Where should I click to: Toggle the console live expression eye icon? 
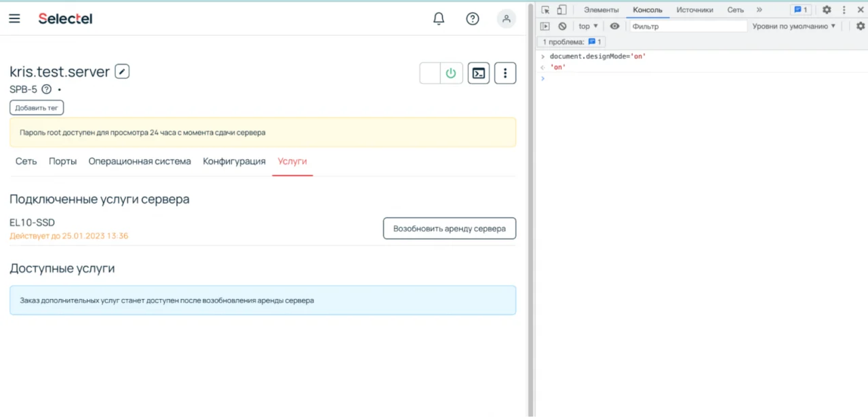(x=614, y=26)
